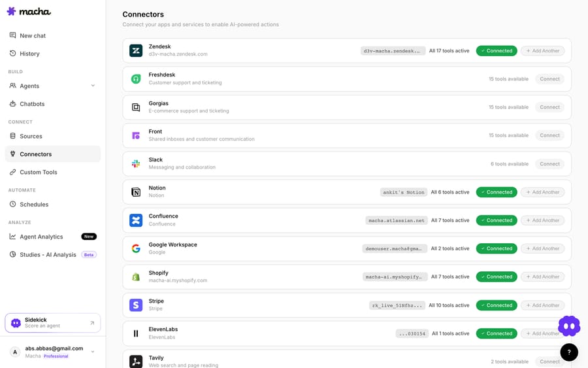
Task: Click '6 tools available' for Slack
Action: pos(509,164)
